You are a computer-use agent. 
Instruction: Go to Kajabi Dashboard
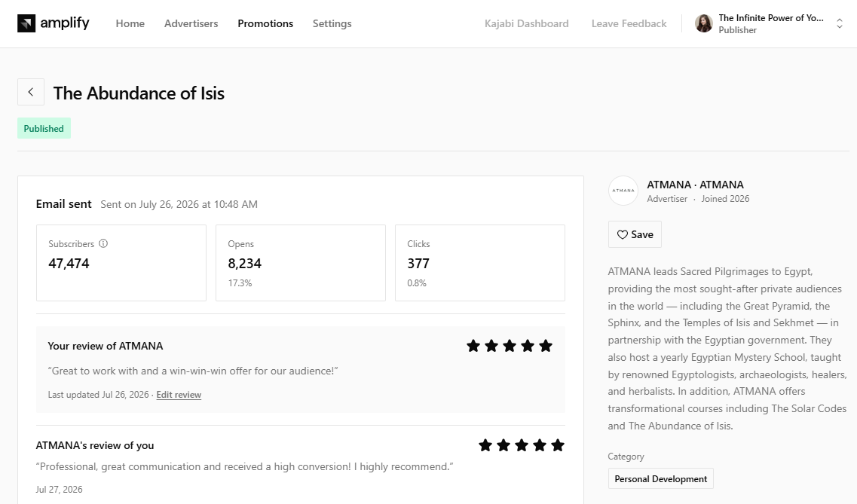point(526,23)
